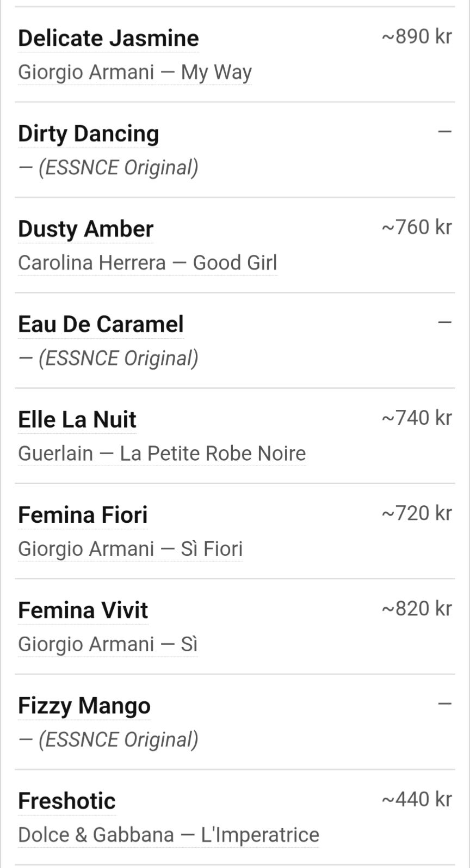Open the Eau De Caramel fragrance entry
This screenshot has width=470, height=868.
coord(101,324)
